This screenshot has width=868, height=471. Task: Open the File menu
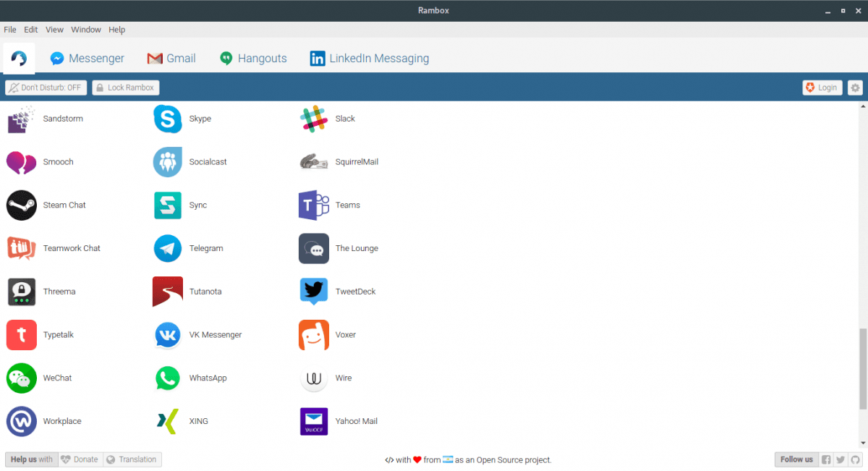pyautogui.click(x=10, y=30)
